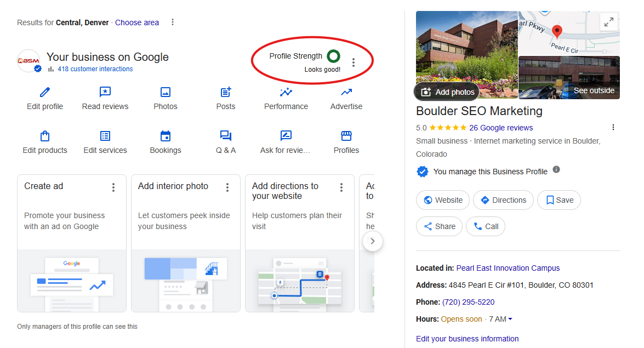
Task: Click the three-dot menu near Choose area
Action: click(x=173, y=22)
